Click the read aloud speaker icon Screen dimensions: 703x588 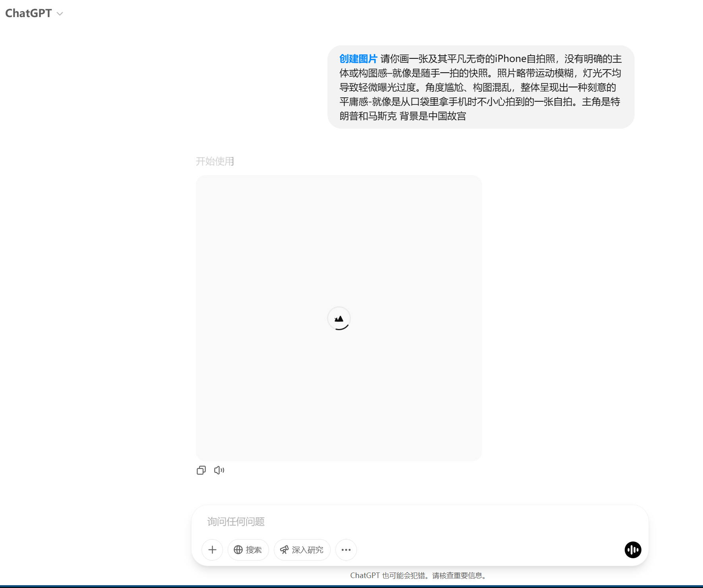pyautogui.click(x=219, y=470)
